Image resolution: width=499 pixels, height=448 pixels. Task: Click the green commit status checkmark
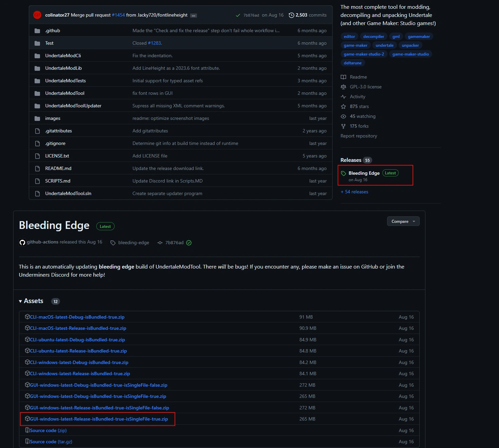(238, 15)
